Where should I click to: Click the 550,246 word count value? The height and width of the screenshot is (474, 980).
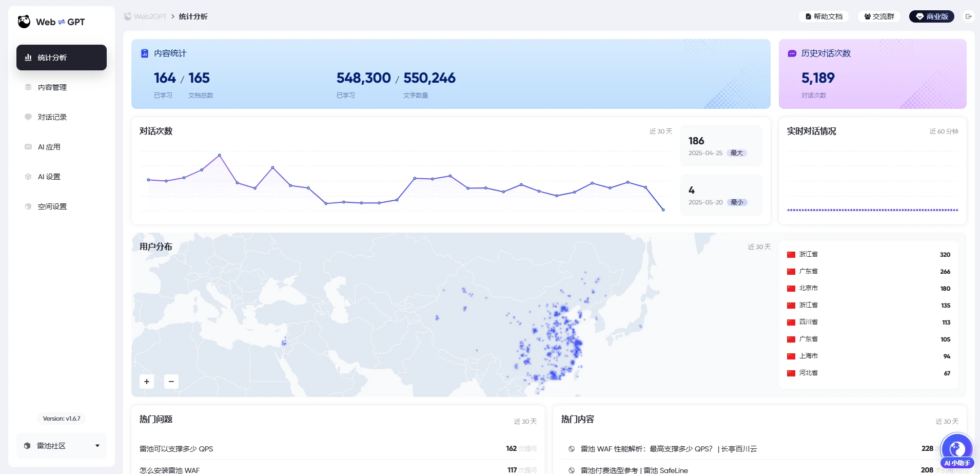click(x=429, y=78)
